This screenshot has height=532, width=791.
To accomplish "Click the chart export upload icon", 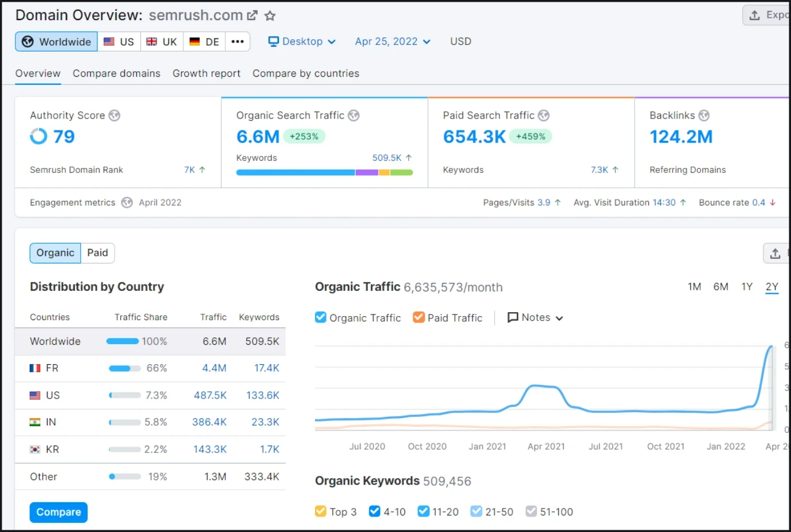I will pyautogui.click(x=775, y=253).
